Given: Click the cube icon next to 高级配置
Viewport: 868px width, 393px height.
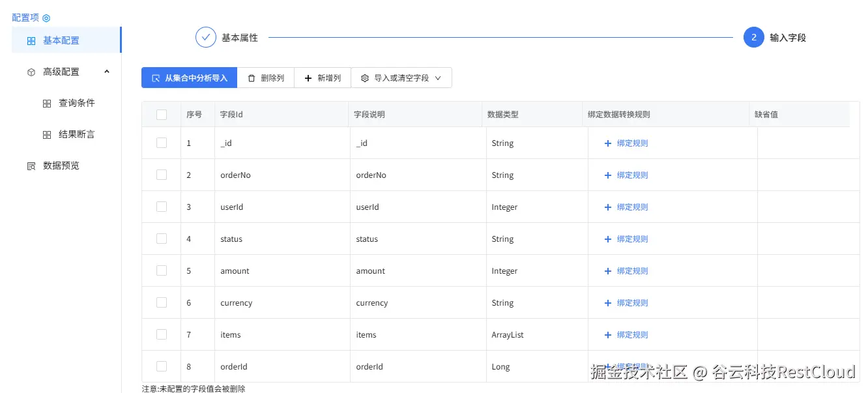Looking at the screenshot, I should point(31,72).
